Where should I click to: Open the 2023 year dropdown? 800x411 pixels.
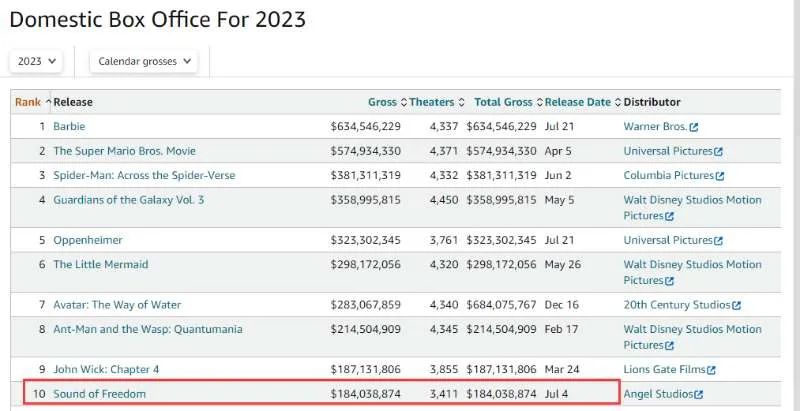point(36,61)
